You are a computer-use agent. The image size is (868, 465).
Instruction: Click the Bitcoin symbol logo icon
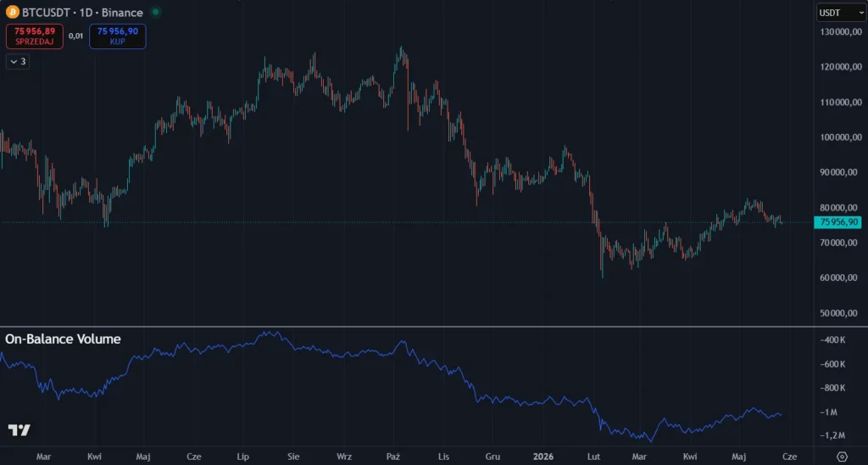(x=12, y=12)
